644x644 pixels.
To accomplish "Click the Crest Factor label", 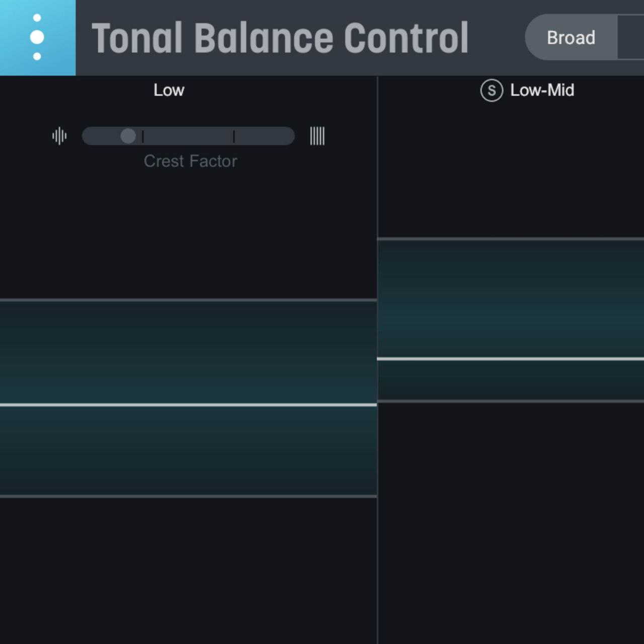I will (x=190, y=161).
